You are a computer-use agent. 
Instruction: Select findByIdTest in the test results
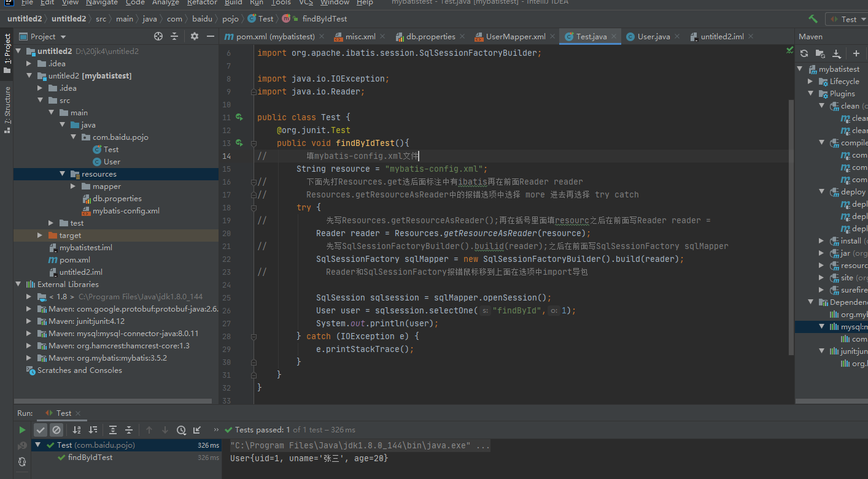(90, 458)
